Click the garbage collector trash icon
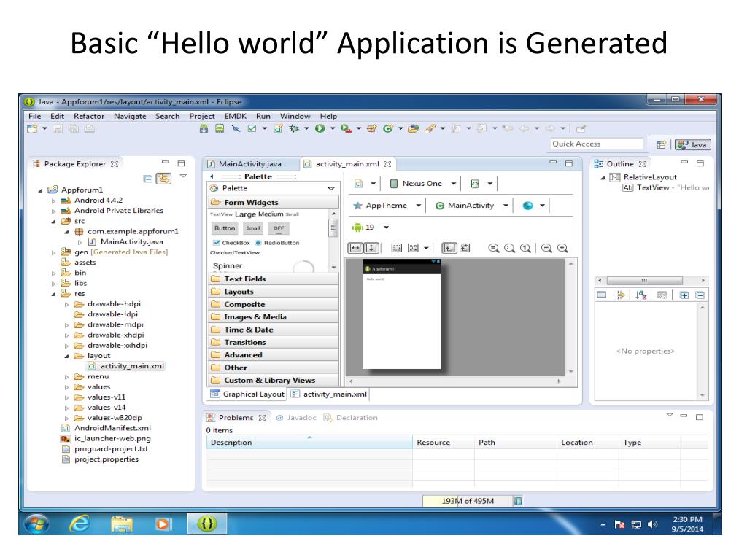 518,501
